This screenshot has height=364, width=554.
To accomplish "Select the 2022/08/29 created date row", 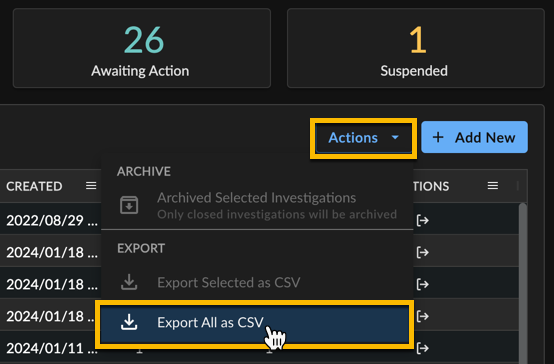I will click(52, 221).
